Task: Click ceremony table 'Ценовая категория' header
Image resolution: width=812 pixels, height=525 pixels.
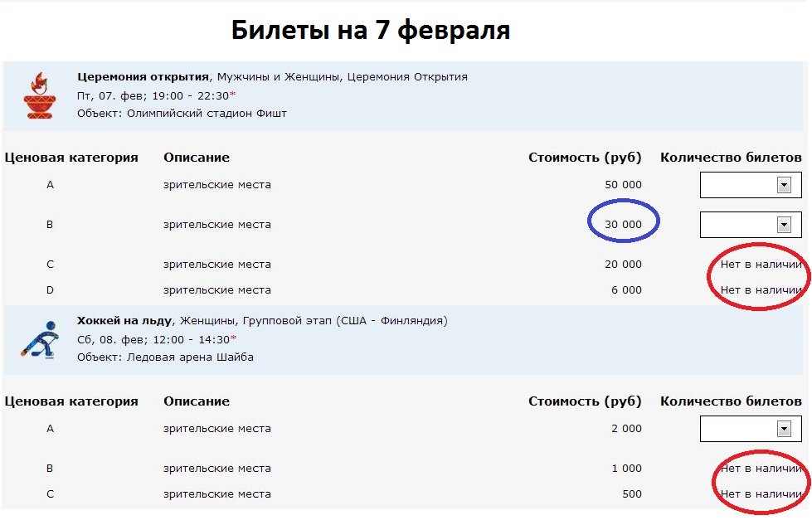Action: tap(71, 158)
